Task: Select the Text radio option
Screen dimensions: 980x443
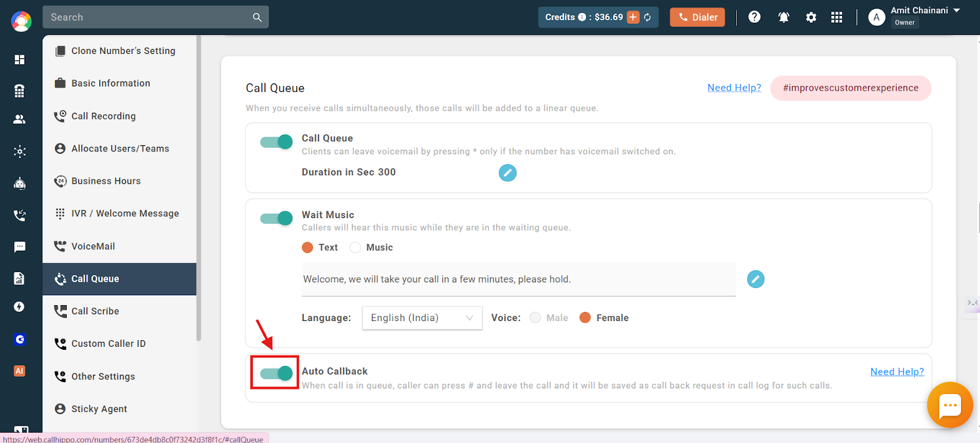Action: coord(307,248)
